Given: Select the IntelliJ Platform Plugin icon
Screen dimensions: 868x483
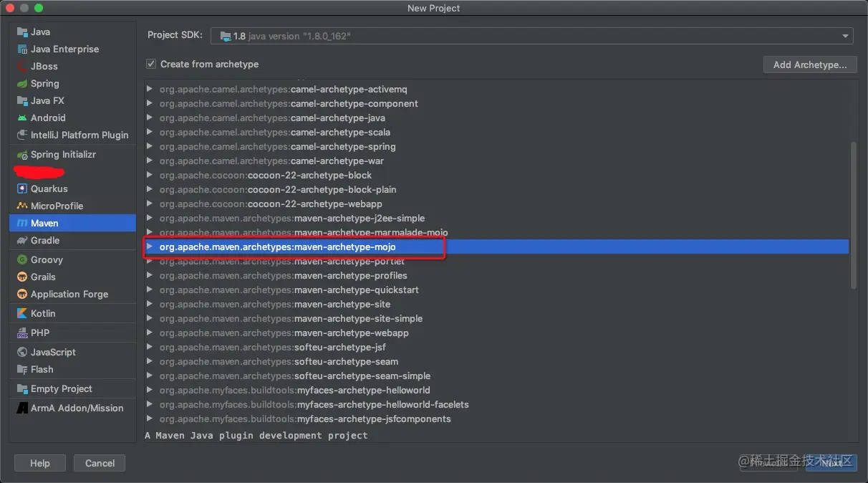Looking at the screenshot, I should 22,135.
